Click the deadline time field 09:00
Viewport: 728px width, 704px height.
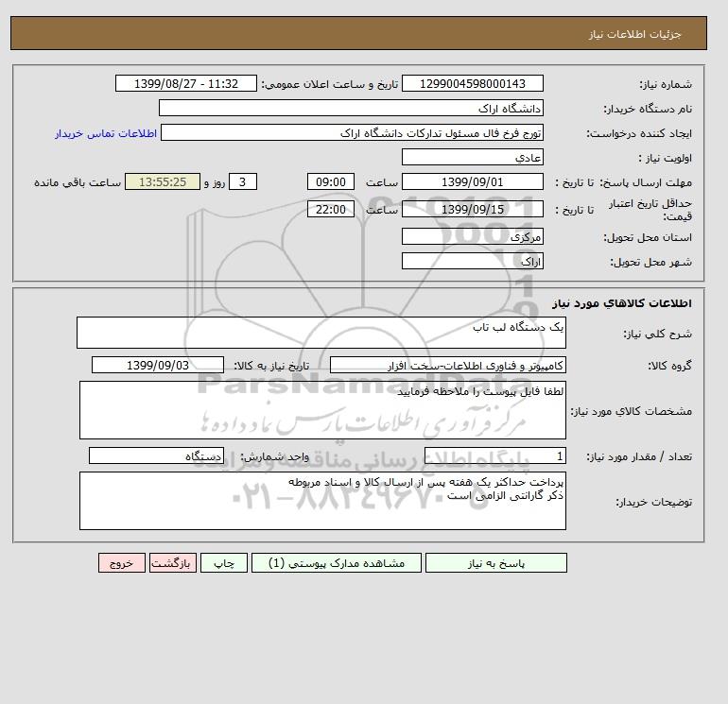point(331,182)
